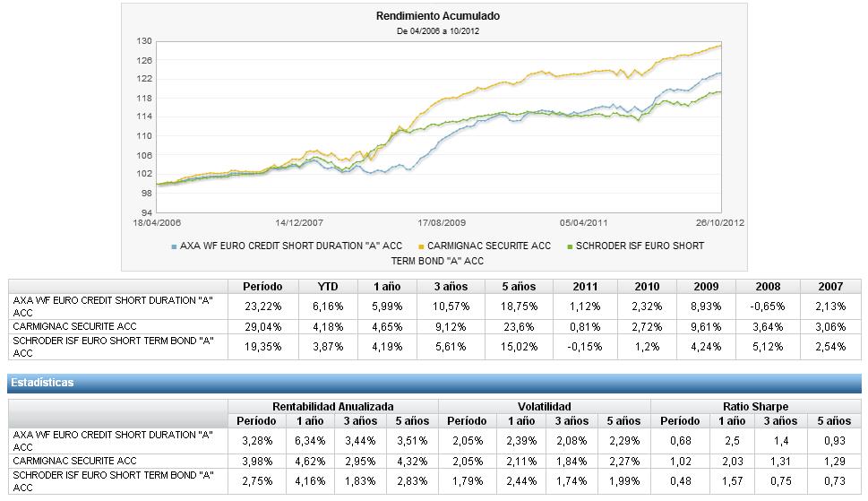The height and width of the screenshot is (501, 868).
Task: Open SCHRODER ISF row in statistics table
Action: pos(113,480)
